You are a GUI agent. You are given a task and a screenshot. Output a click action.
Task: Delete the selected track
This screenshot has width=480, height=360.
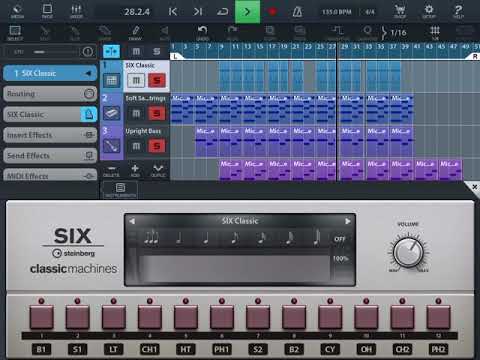(111, 171)
